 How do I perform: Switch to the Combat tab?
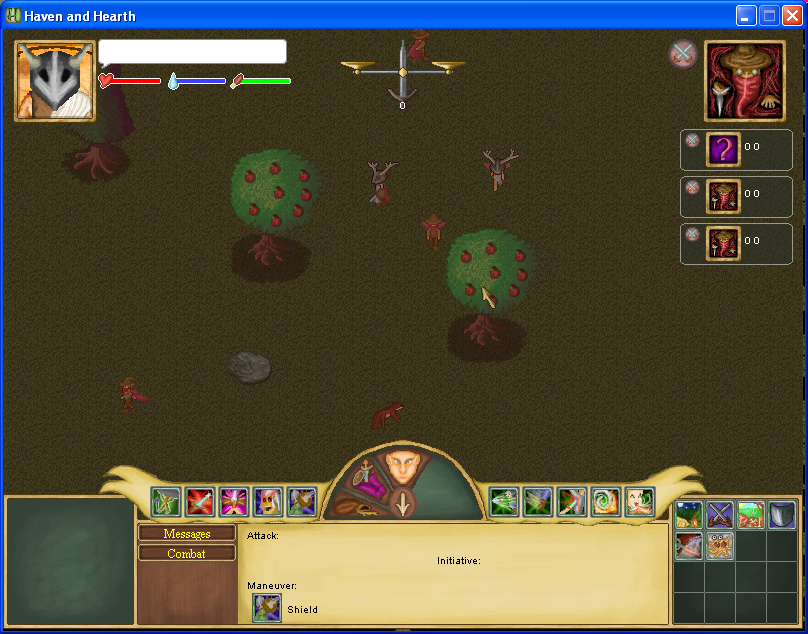187,554
